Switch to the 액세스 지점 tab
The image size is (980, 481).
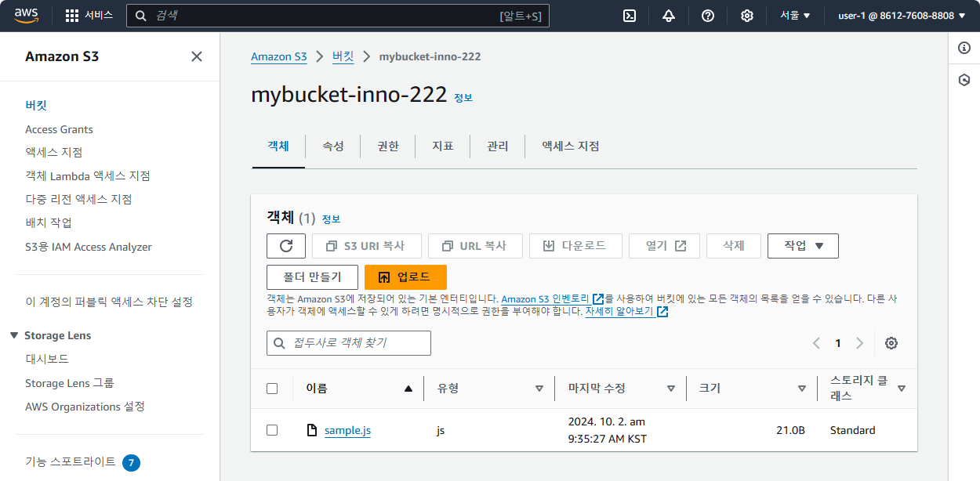[571, 146]
